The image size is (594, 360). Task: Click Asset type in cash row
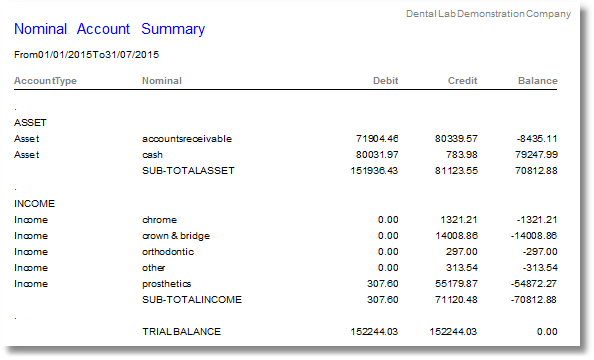point(27,155)
